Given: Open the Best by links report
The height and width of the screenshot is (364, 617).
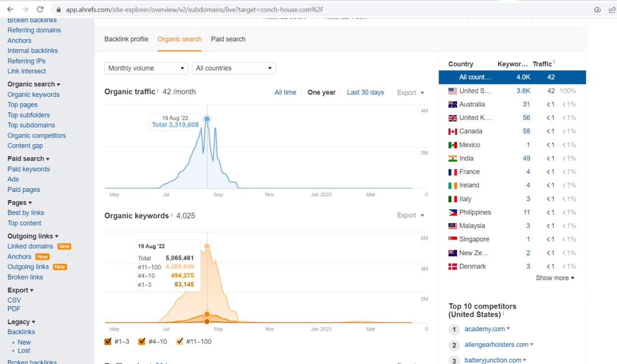Looking at the screenshot, I should click(x=26, y=213).
